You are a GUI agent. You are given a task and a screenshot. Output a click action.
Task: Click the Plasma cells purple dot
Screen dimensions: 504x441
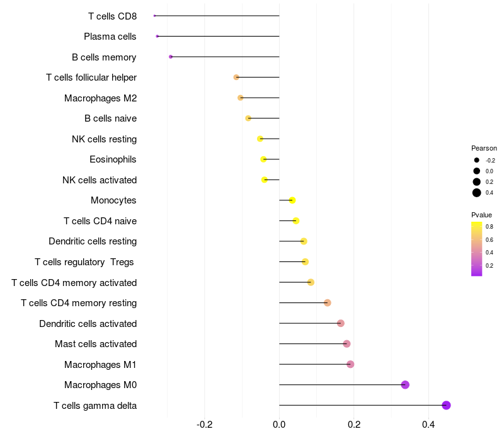click(x=157, y=37)
